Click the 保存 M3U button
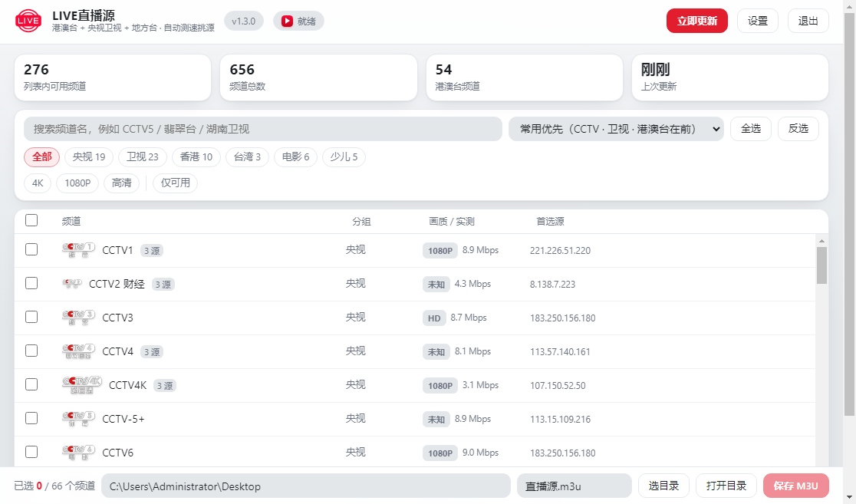856x504 pixels. 796,486
